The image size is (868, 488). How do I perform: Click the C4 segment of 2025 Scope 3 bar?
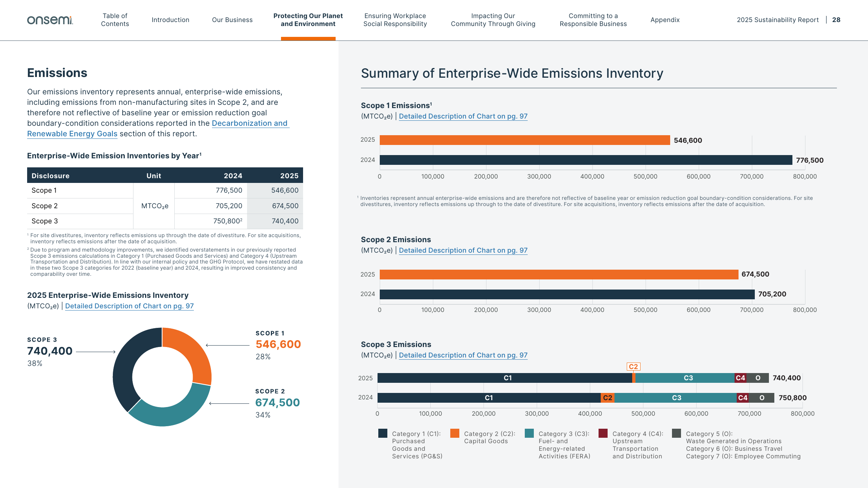(740, 378)
